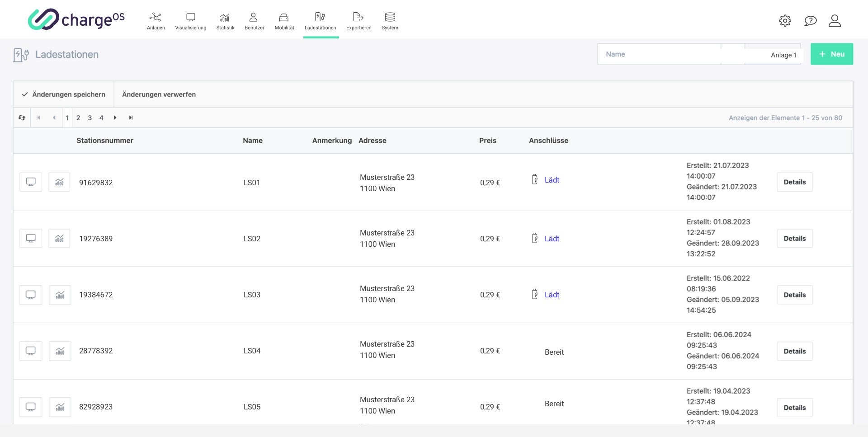Click the name cell LS02
Image resolution: width=868 pixels, height=437 pixels.
point(252,239)
